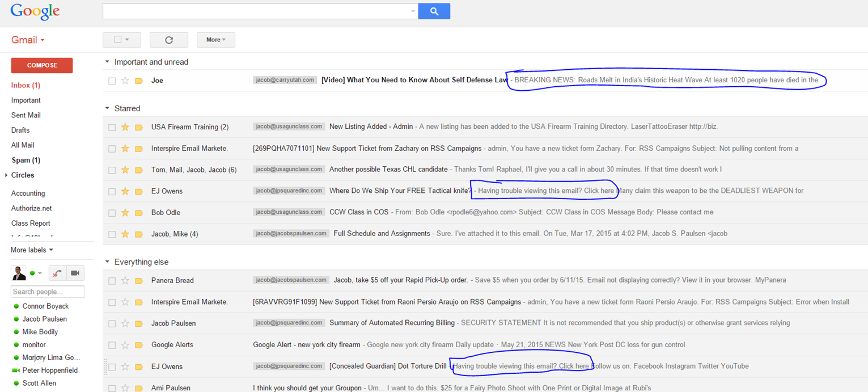Unstar the Jacob, Mike email

pos(125,234)
